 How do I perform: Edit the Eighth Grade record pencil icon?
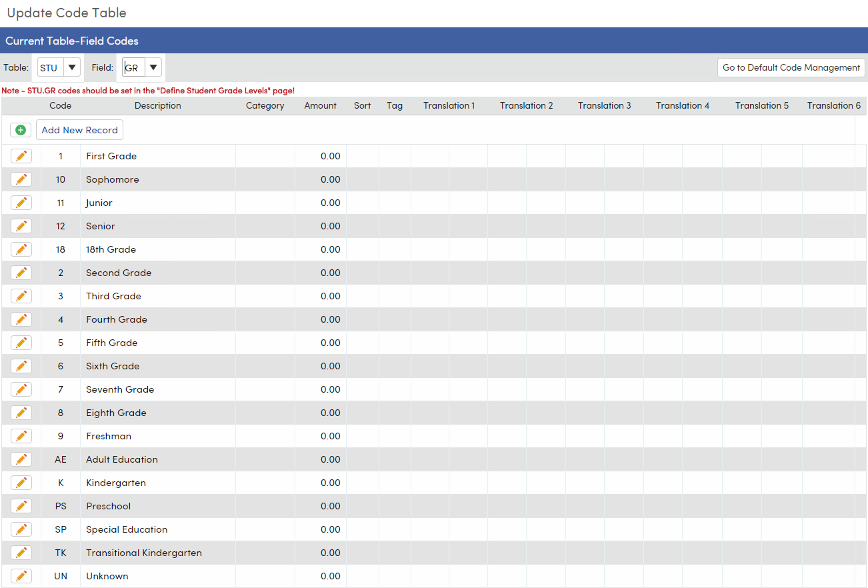click(21, 413)
